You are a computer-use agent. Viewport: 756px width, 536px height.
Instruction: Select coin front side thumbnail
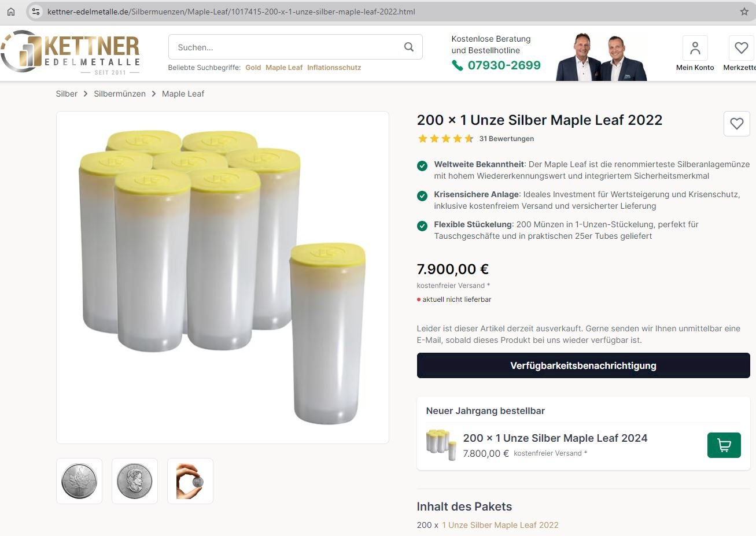point(79,481)
